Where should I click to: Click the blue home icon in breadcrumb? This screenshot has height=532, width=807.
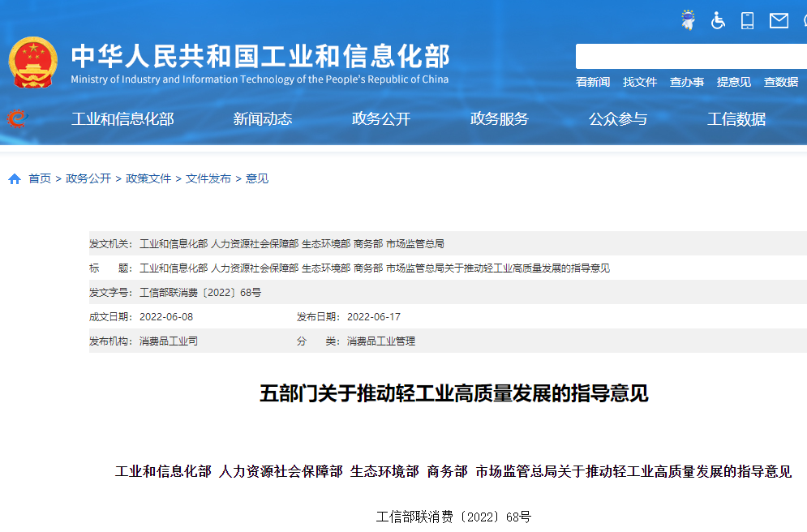(15, 178)
